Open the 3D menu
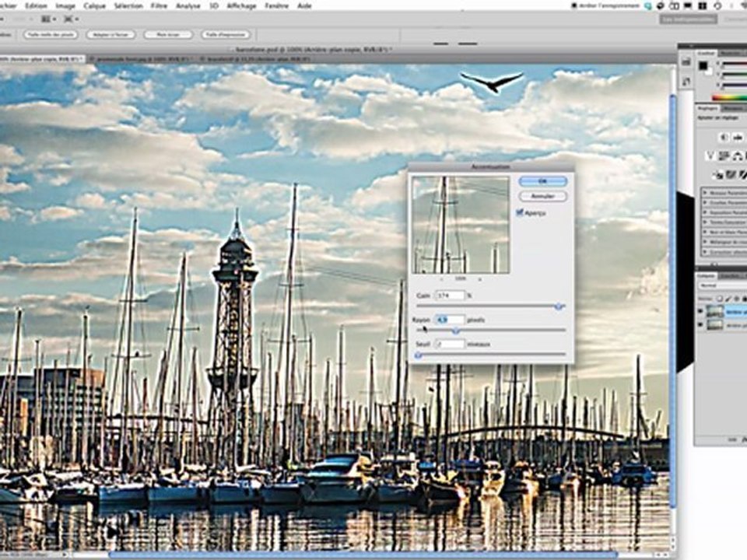747x560 pixels. pyautogui.click(x=214, y=6)
